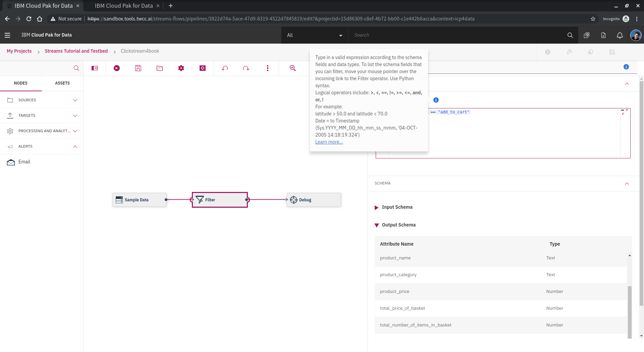
Task: Select the Debug node
Action: [314, 200]
